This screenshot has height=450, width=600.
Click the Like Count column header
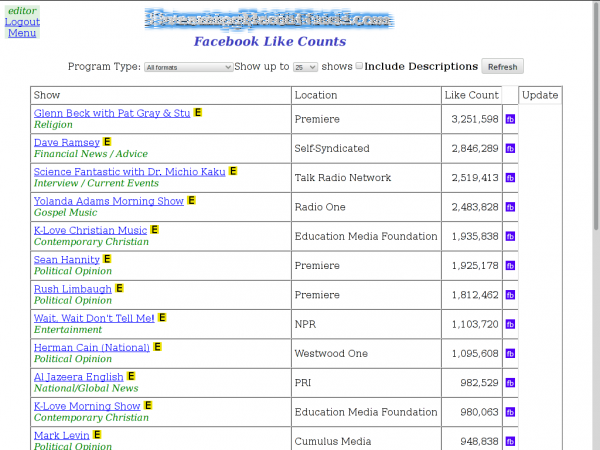[471, 95]
